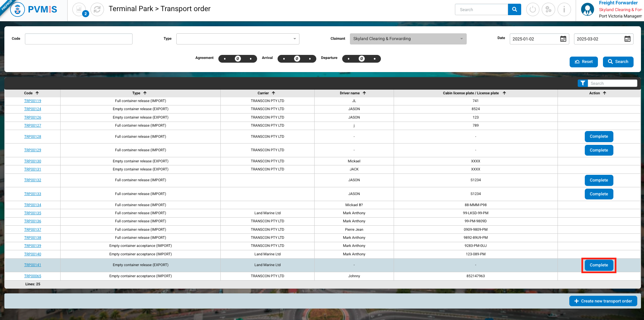This screenshot has width=644, height=320.
Task: Click Complete button for TRP00141
Action: 599,265
